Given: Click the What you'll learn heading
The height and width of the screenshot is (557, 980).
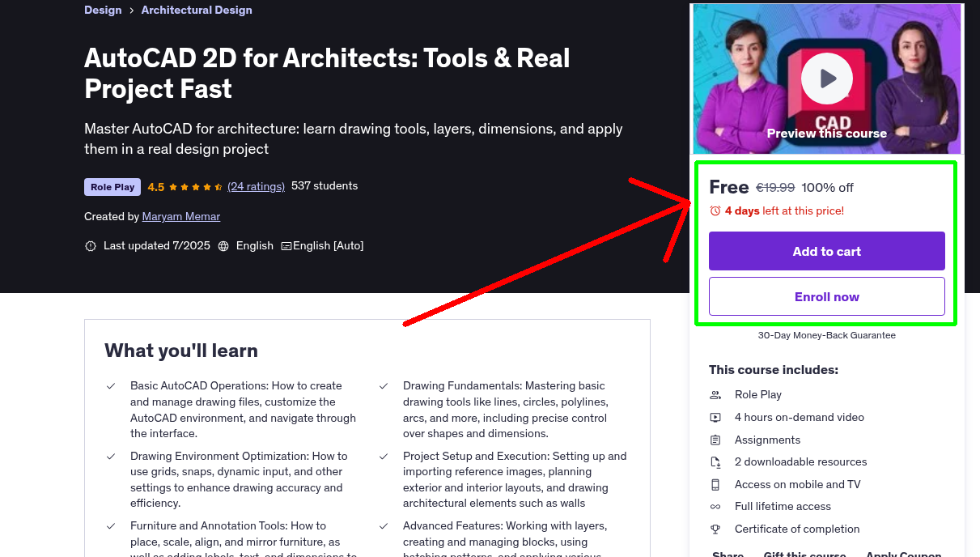Looking at the screenshot, I should 181,351.
